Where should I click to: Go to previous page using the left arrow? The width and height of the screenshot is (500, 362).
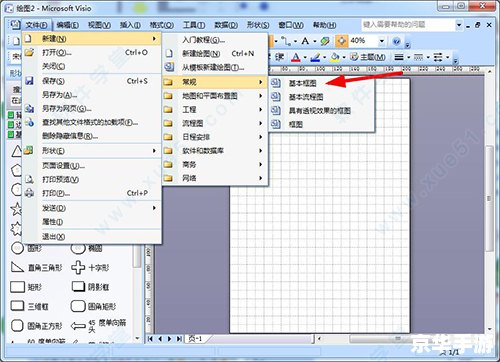[x=160, y=339]
